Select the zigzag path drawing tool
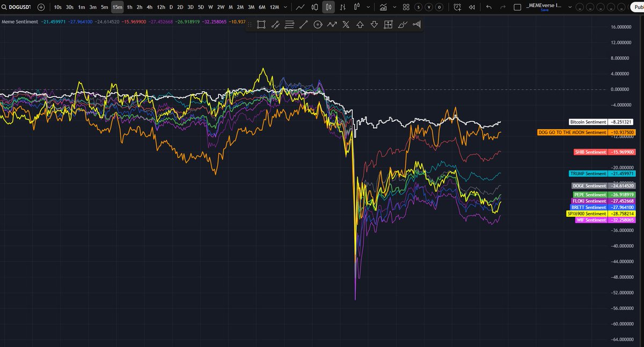 pos(332,25)
